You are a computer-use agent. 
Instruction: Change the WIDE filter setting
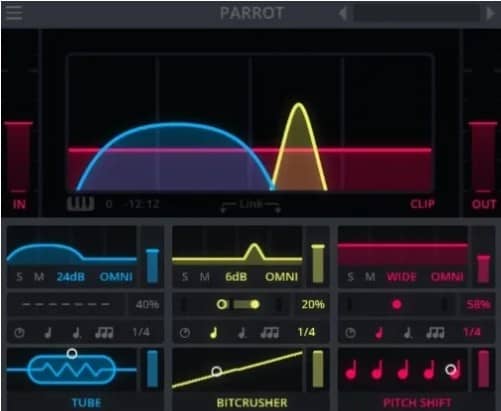401,277
